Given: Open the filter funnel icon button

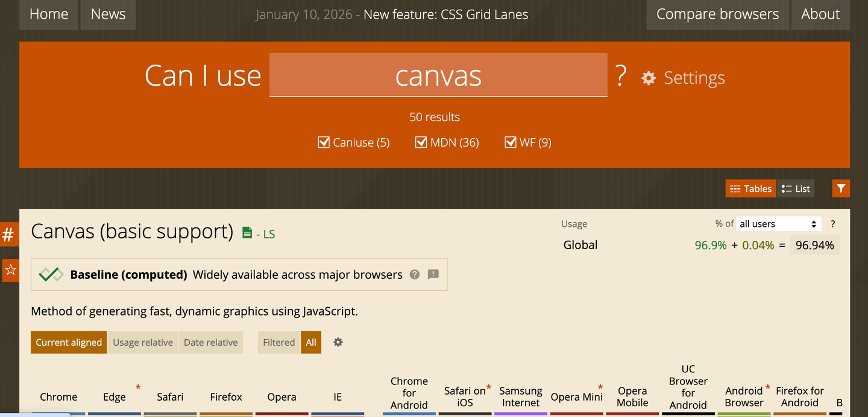Looking at the screenshot, I should 841,188.
